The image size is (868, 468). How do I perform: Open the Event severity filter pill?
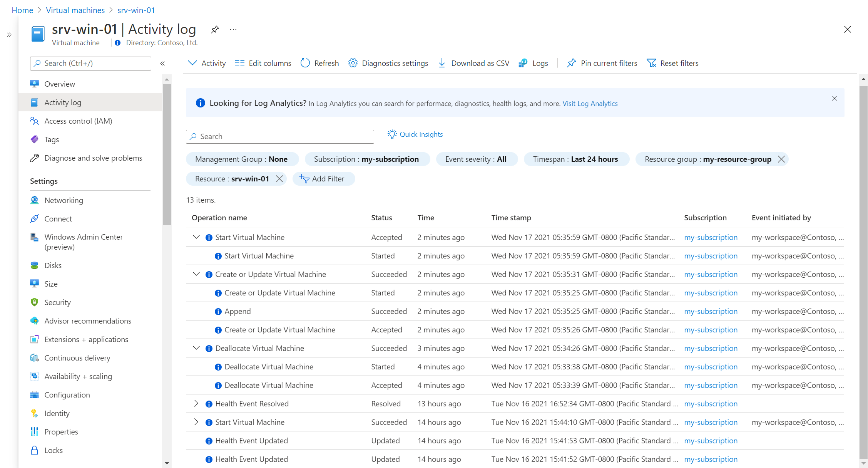pos(477,159)
